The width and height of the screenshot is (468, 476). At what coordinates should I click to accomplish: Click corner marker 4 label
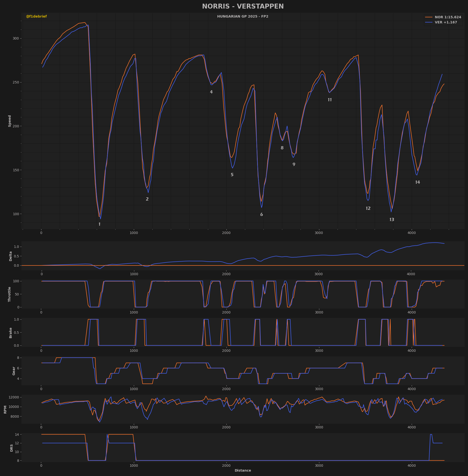click(x=211, y=92)
